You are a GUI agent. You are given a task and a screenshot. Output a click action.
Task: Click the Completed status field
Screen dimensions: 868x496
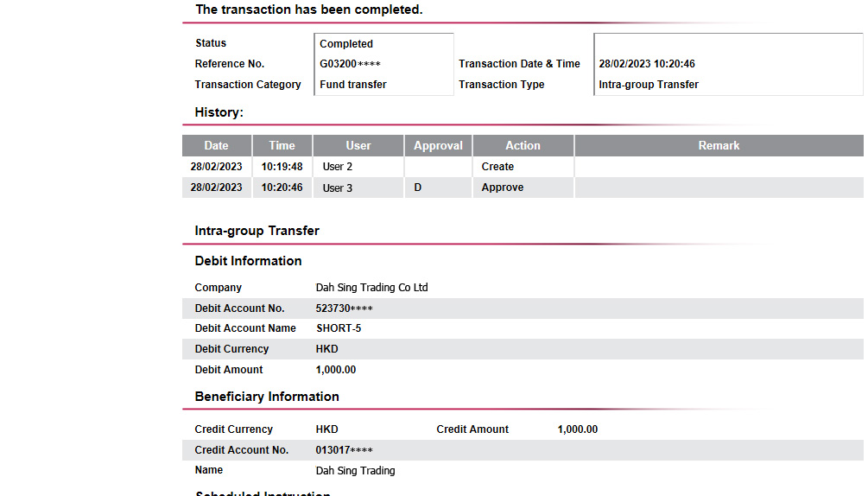pyautogui.click(x=346, y=44)
